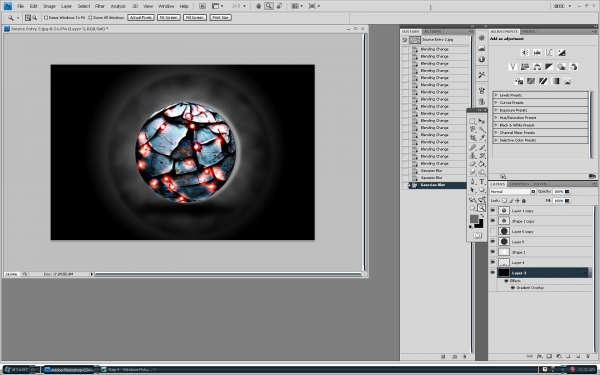Hide the Layer 4 layer
Image resolution: width=600 pixels, height=375 pixels.
point(492,262)
